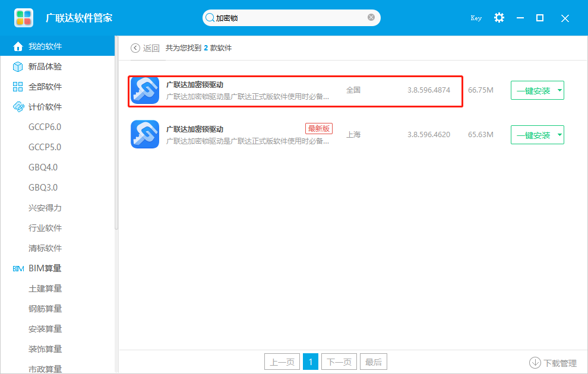Click the BIM icon beside BIM算量
588x374 pixels.
[x=18, y=269]
